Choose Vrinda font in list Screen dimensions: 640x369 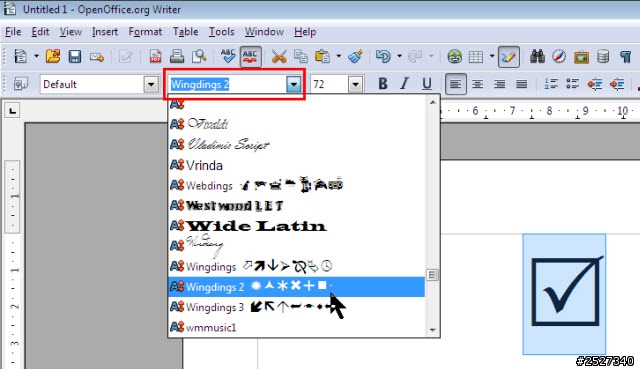297,165
